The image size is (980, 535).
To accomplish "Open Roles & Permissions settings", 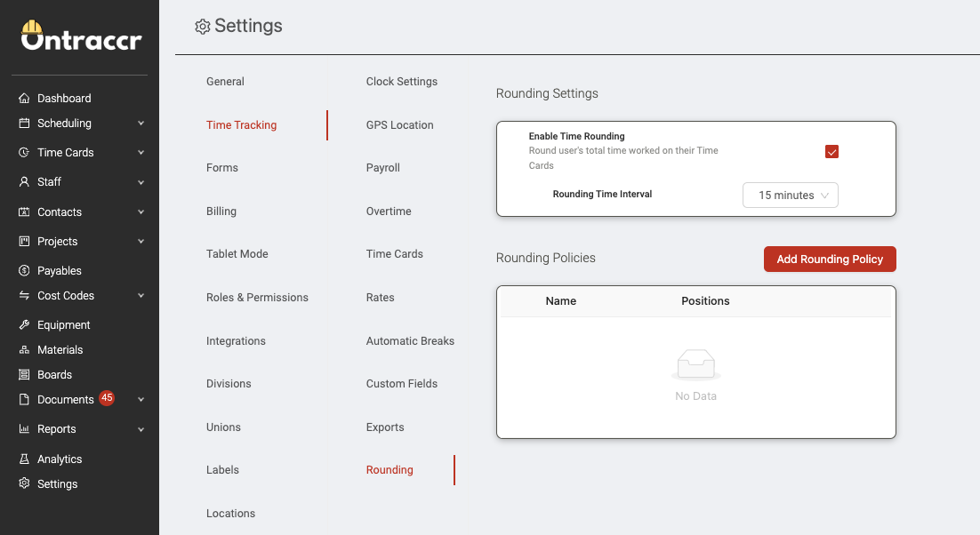I will tap(257, 297).
